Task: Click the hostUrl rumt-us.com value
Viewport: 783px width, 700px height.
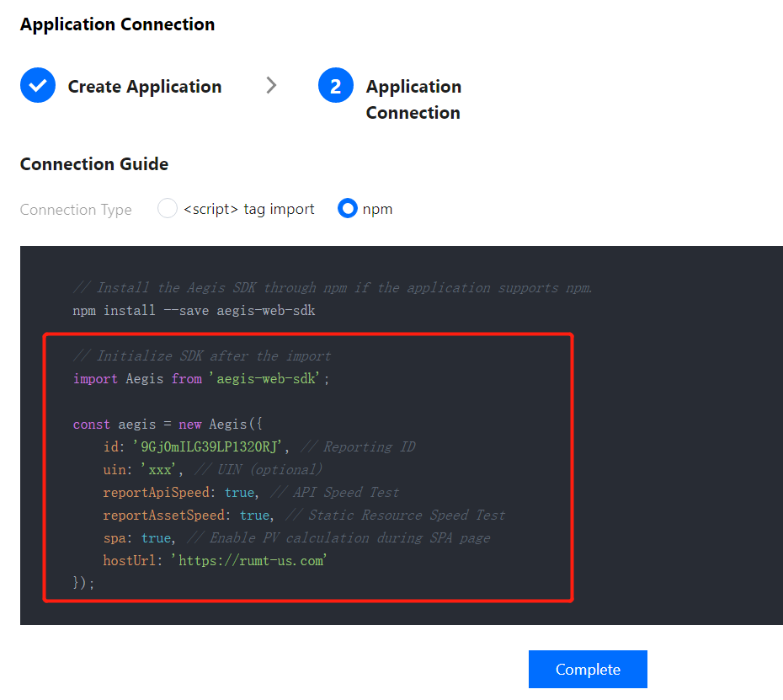Action: [248, 560]
